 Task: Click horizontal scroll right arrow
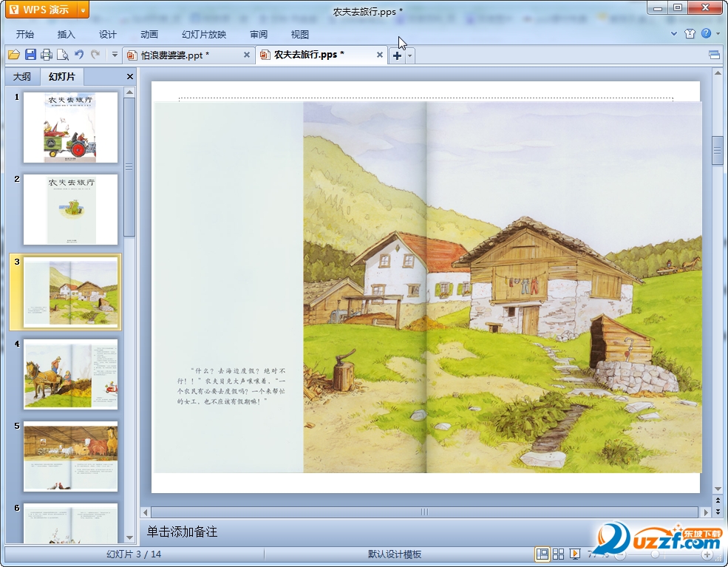(x=706, y=512)
